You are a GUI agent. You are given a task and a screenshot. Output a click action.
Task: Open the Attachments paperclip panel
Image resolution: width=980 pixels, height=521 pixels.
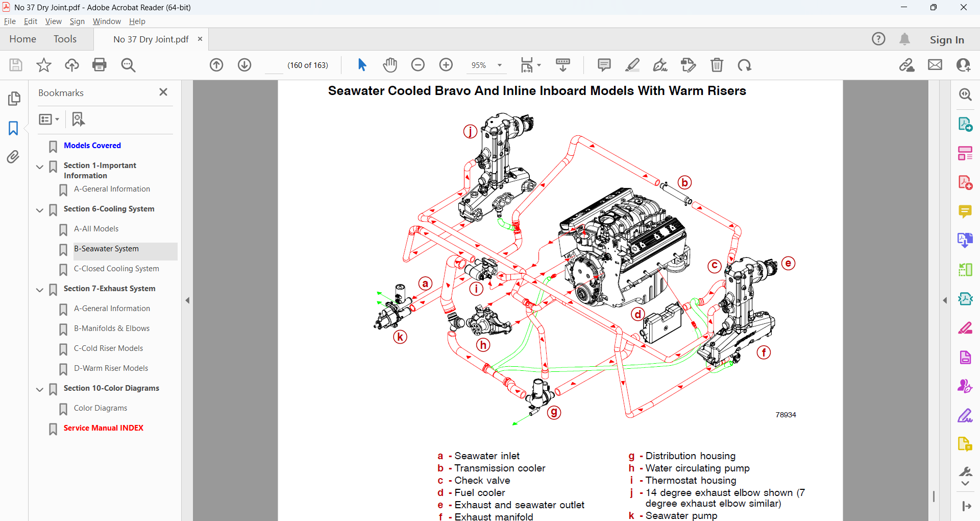[14, 157]
